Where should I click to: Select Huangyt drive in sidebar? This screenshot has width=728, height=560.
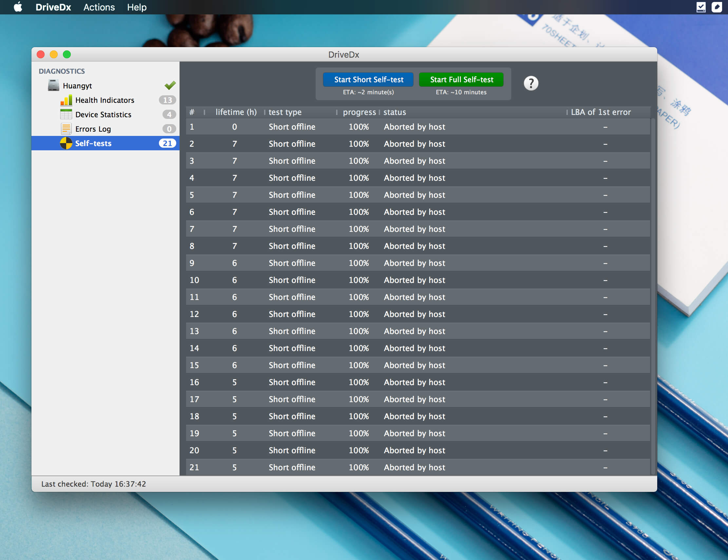(105, 85)
